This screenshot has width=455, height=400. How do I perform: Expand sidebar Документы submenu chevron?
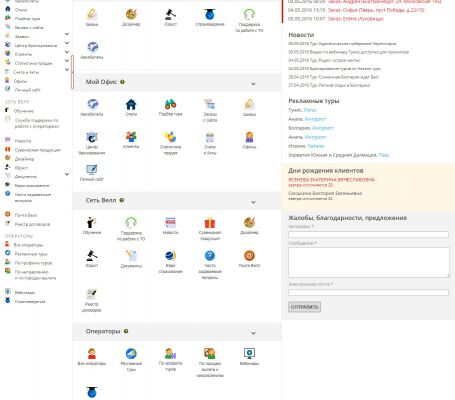(67, 174)
